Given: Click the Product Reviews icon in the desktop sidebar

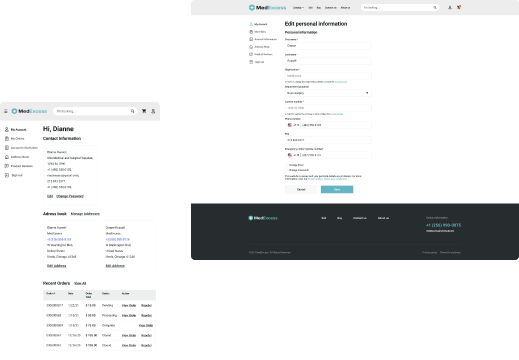Looking at the screenshot, I should click(251, 54).
